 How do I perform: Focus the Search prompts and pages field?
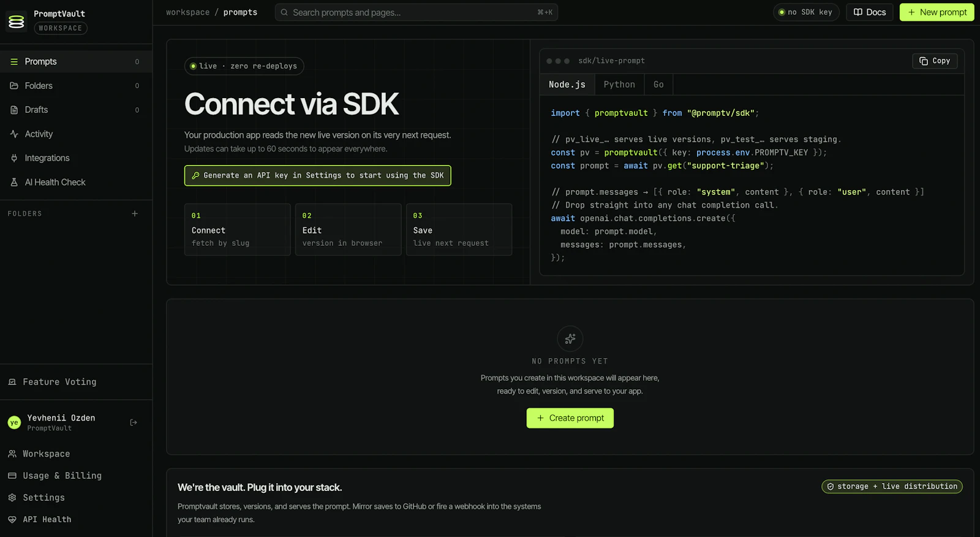point(417,12)
